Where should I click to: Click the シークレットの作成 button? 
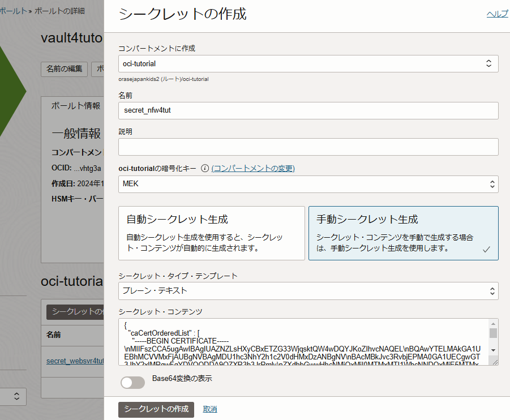tap(156, 409)
